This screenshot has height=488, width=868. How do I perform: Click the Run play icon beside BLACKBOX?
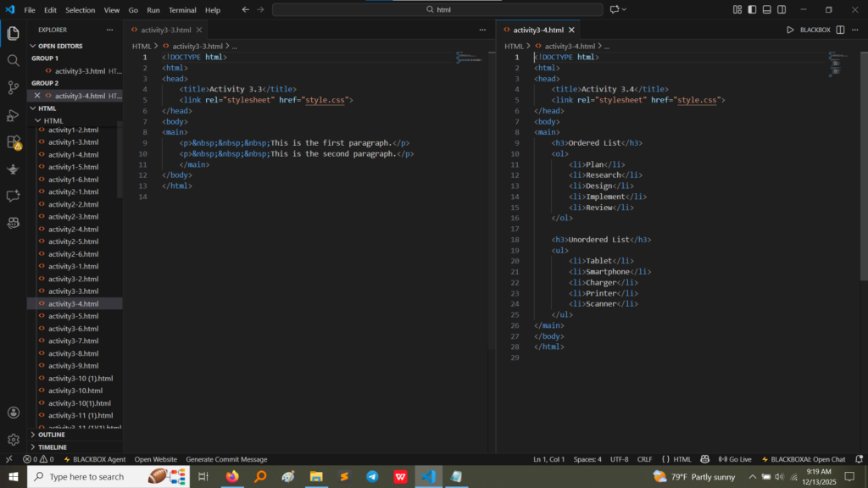tap(790, 30)
